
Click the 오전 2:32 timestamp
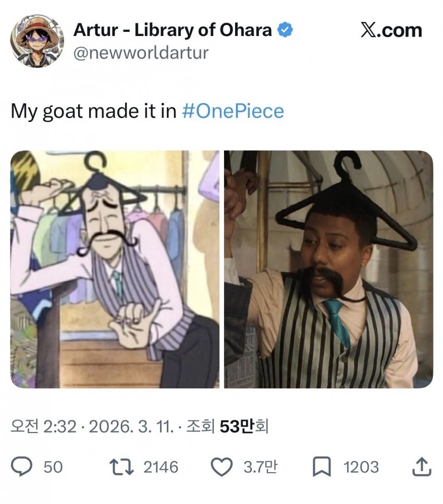(44, 427)
